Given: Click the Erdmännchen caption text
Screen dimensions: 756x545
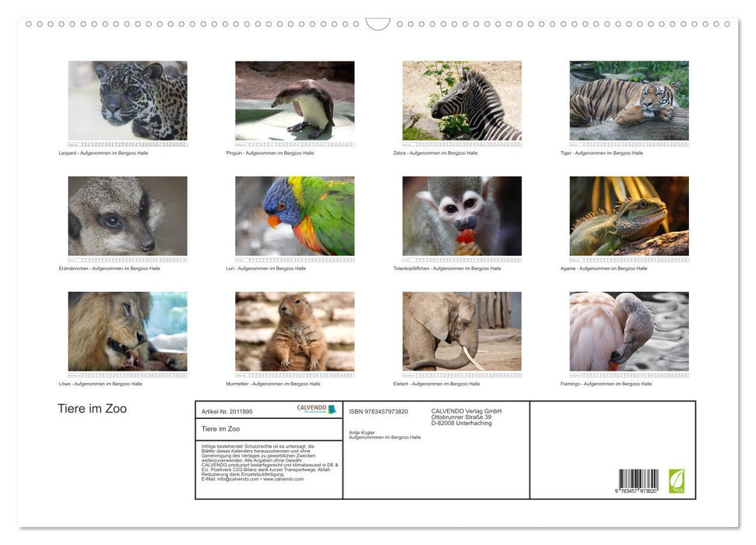Looking at the screenshot, I should tap(109, 267).
